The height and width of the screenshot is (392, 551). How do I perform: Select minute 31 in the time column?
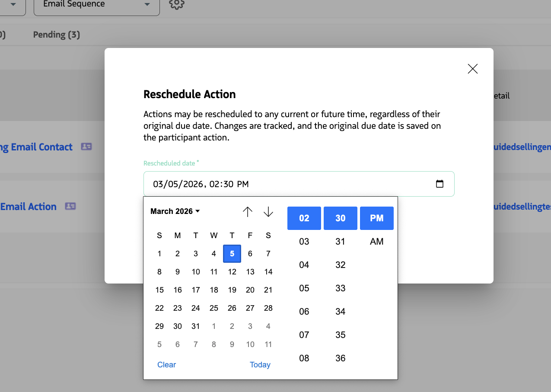[x=340, y=242]
